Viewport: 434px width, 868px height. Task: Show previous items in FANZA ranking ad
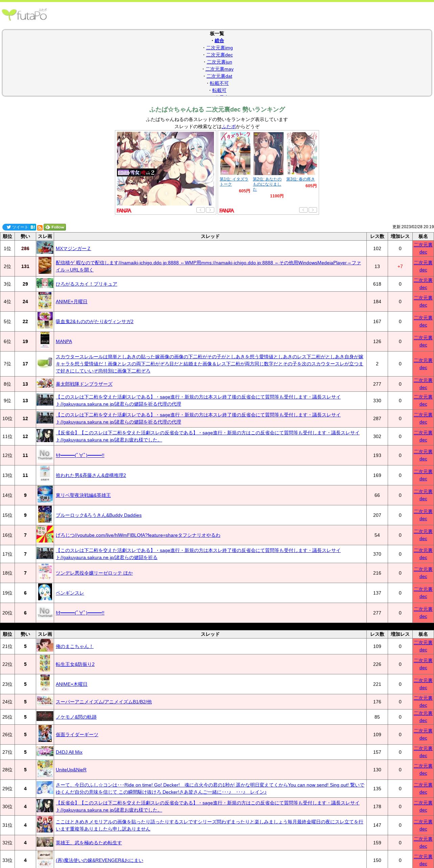(303, 210)
